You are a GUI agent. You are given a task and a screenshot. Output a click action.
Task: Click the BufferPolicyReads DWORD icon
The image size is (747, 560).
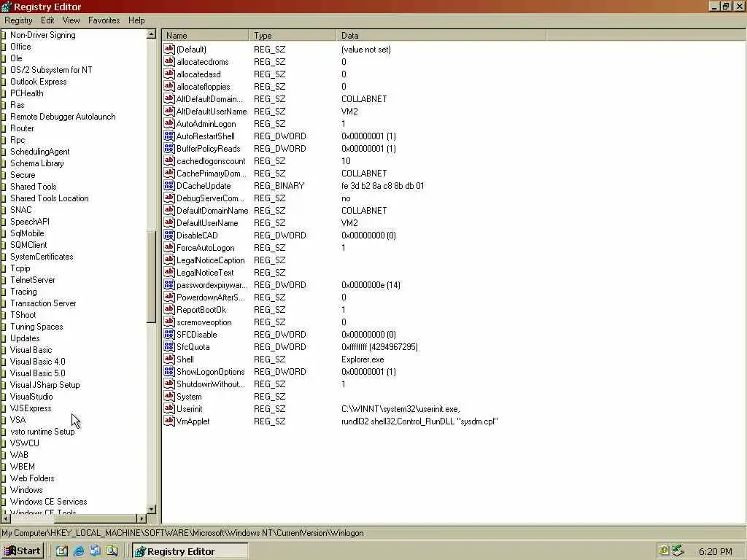(x=169, y=148)
